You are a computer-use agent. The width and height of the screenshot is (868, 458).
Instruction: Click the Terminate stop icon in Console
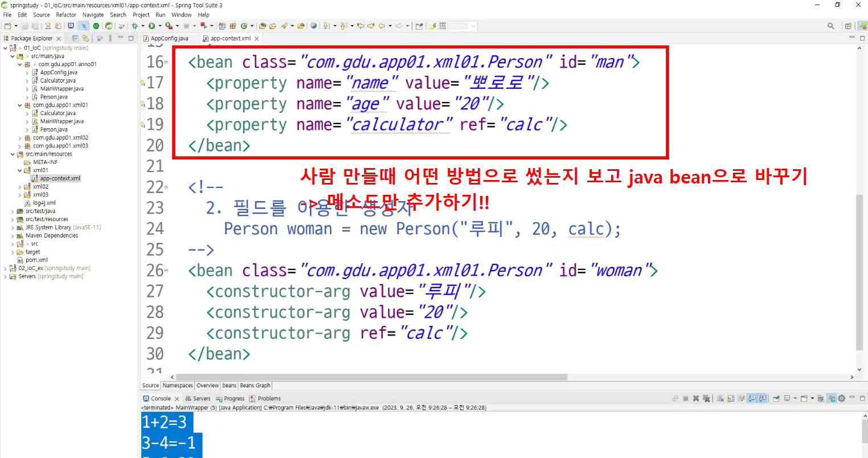click(685, 398)
